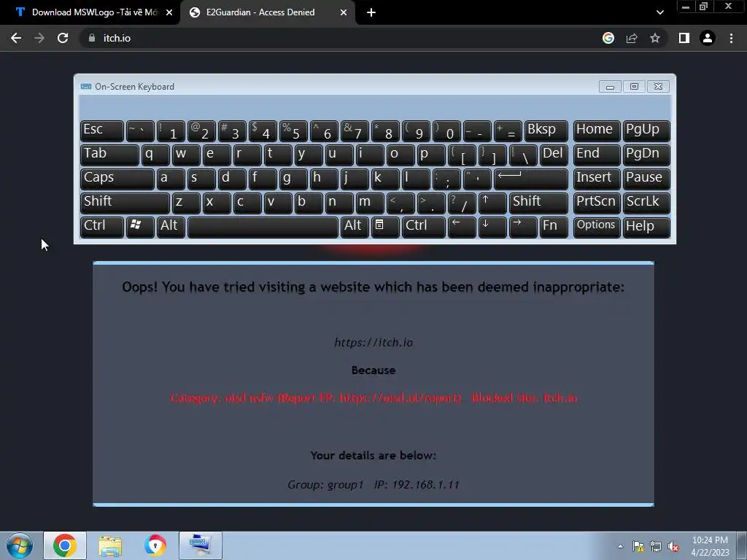Screen dimensions: 747x560
Task: Click the forward navigation arrow
Action: (39, 38)
